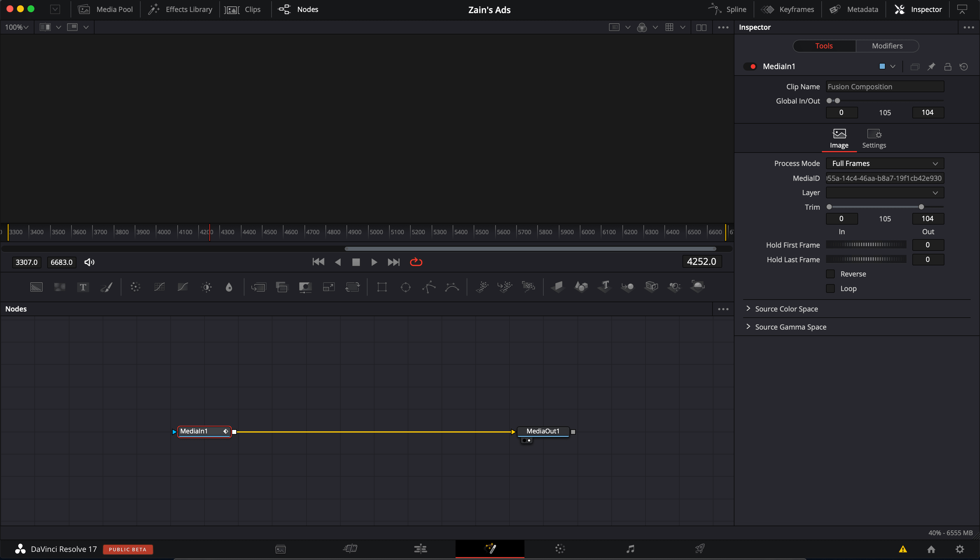
Task: Click the Tools button in Inspector
Action: (824, 46)
